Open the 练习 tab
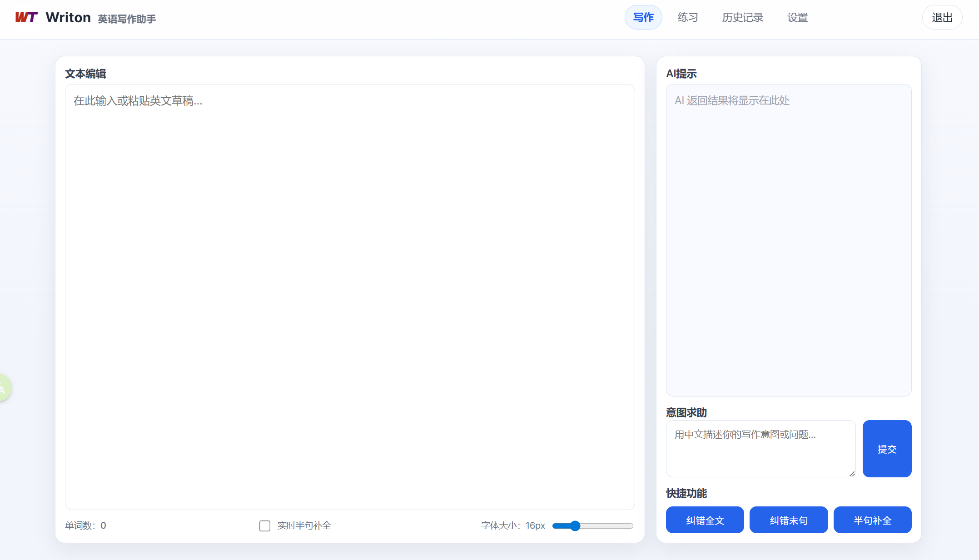The height and width of the screenshot is (560, 979). click(x=687, y=18)
